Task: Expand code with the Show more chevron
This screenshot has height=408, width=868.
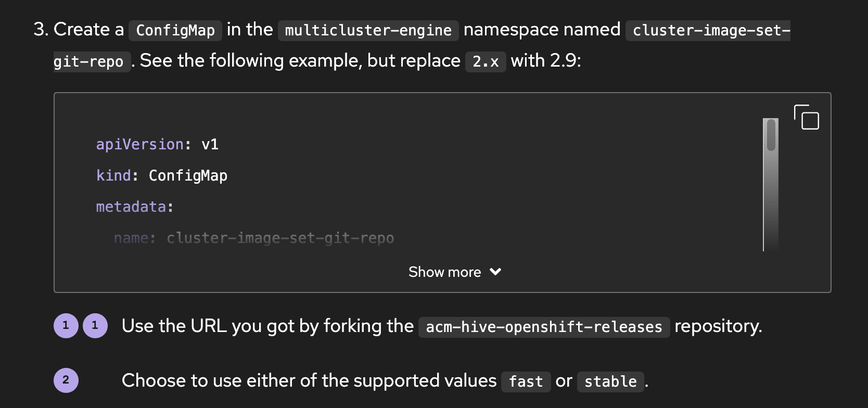Action: coord(496,272)
